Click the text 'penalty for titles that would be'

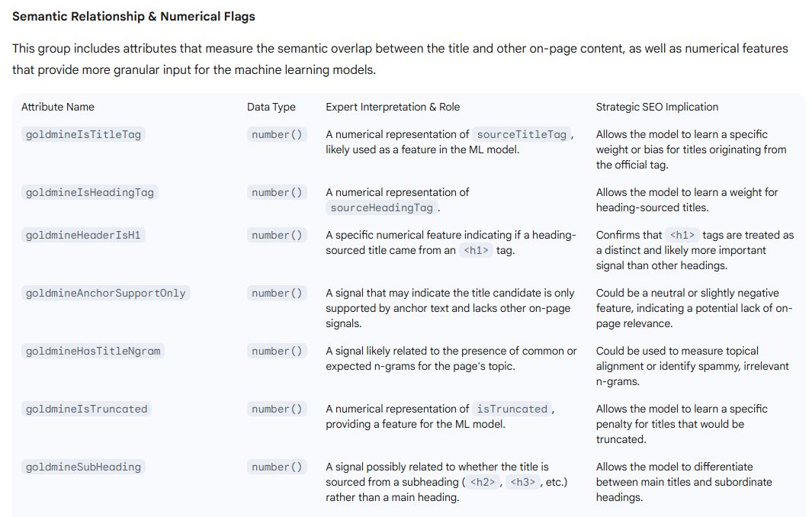669,424
